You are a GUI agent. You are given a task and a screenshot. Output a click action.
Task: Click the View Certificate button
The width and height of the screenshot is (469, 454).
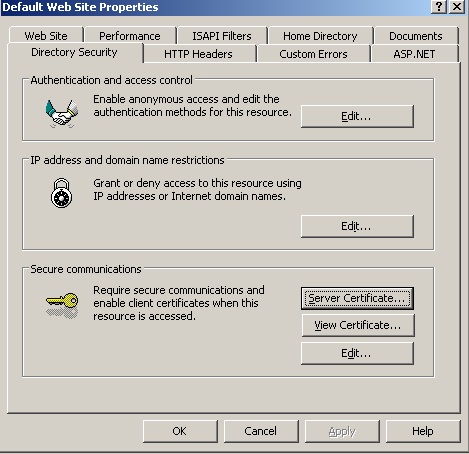358,325
